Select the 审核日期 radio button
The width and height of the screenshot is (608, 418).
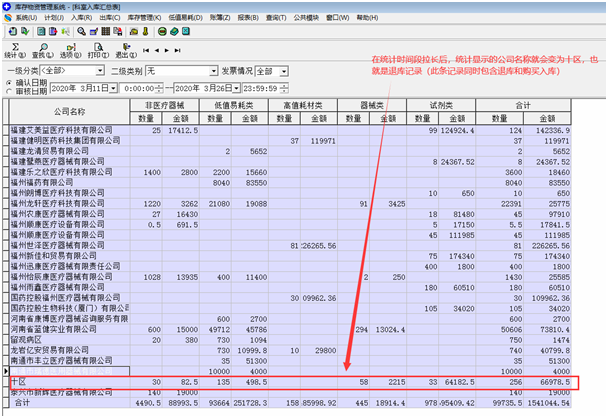[x=9, y=91]
